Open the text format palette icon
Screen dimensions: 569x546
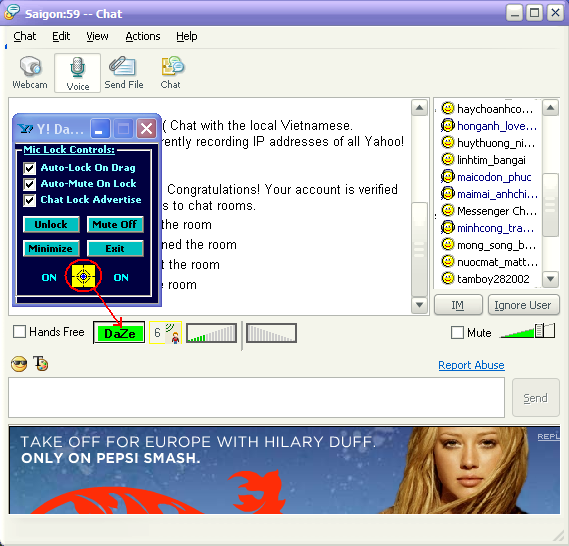[40, 364]
